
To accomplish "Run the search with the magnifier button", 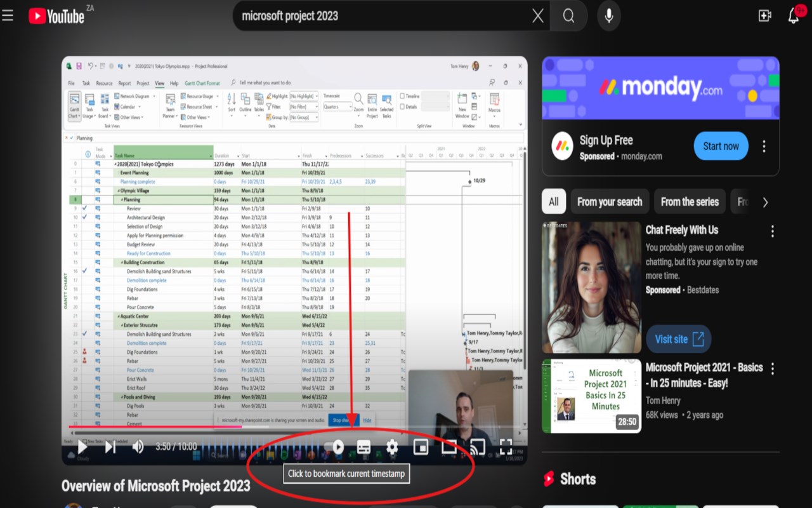I will point(569,16).
